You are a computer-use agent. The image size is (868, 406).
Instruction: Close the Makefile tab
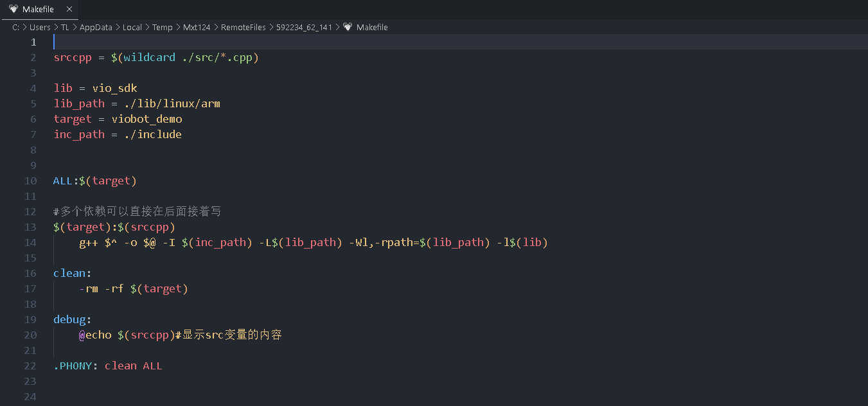(69, 10)
